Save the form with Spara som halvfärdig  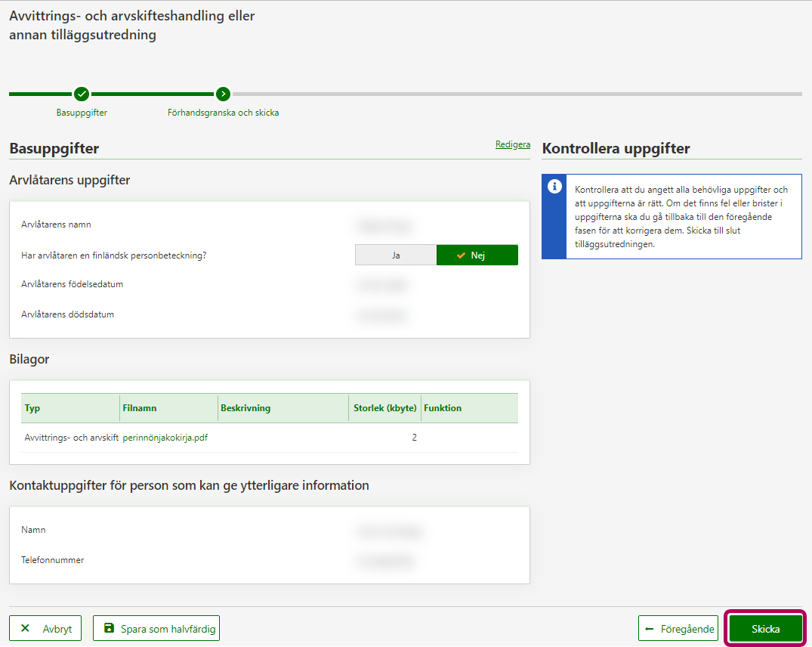click(156, 628)
